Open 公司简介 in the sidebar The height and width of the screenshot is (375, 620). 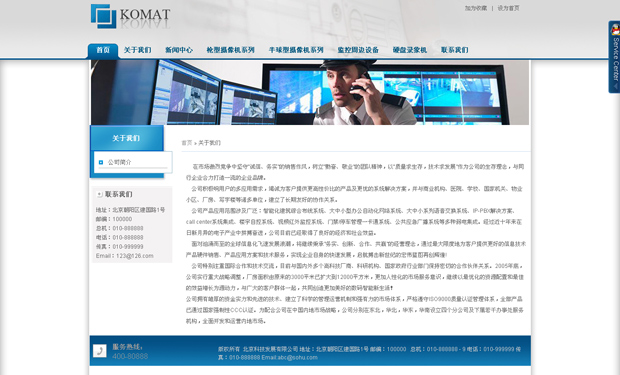click(x=119, y=162)
